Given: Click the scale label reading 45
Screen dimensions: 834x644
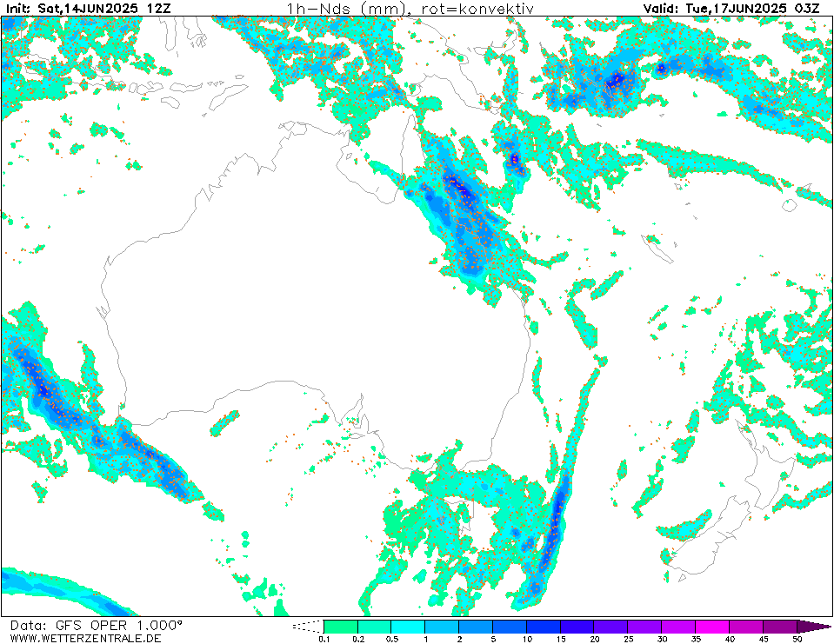Looking at the screenshot, I should (764, 639).
